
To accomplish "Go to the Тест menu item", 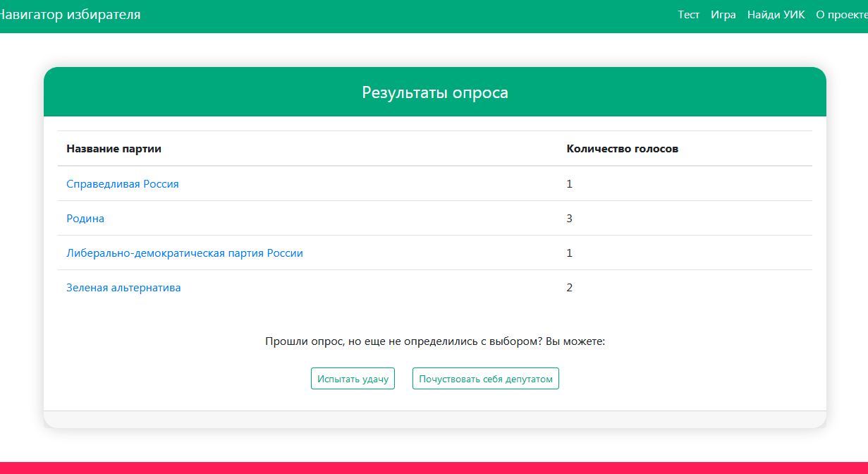I will click(x=688, y=15).
